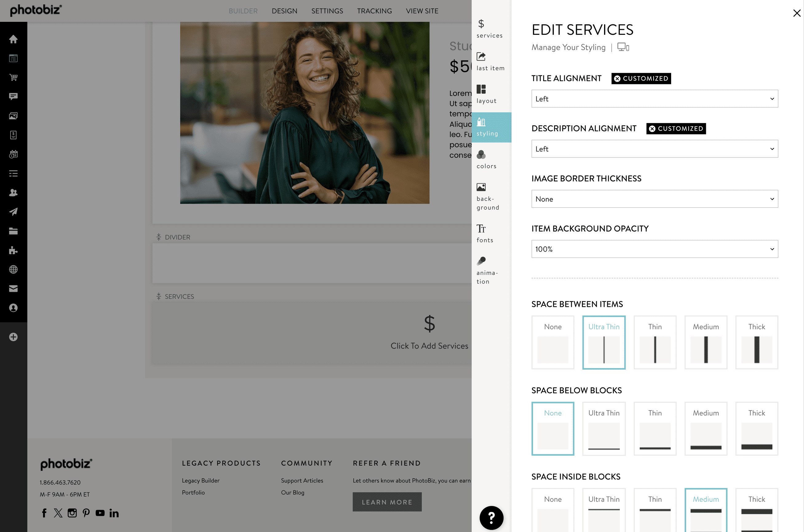The image size is (804, 532).
Task: Click the help question mark bubble
Action: pos(491,518)
